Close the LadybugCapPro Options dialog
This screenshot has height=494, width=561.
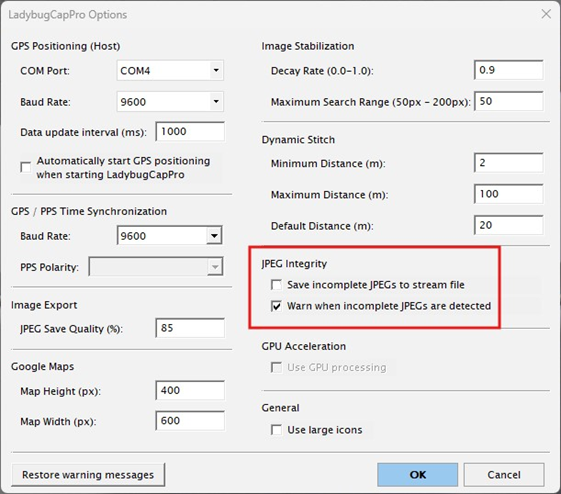(546, 14)
